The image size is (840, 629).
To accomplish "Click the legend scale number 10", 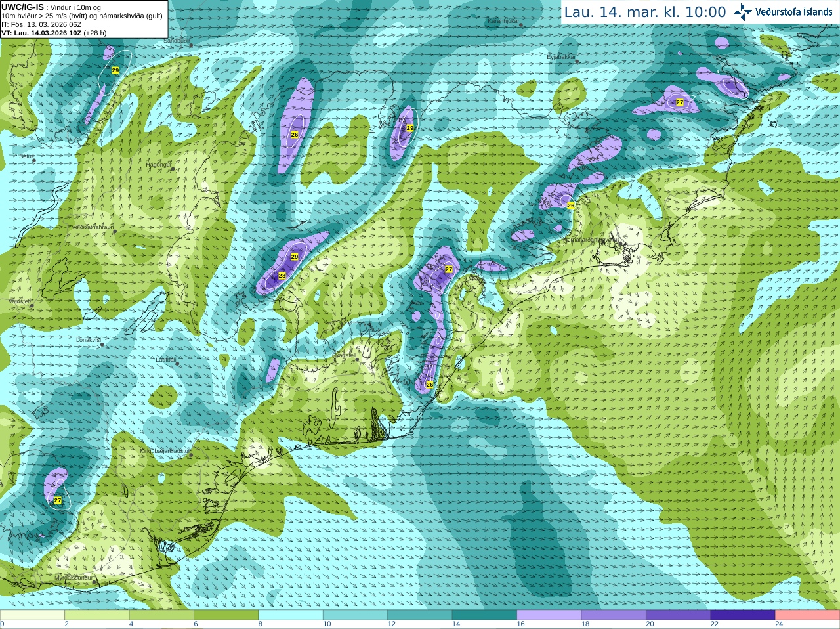I will [327, 624].
